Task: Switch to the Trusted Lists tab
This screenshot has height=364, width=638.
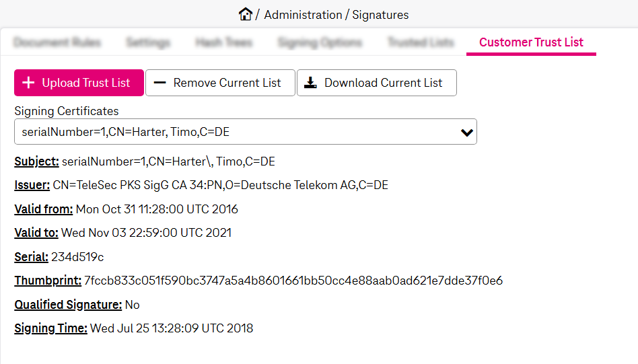Action: pyautogui.click(x=421, y=42)
